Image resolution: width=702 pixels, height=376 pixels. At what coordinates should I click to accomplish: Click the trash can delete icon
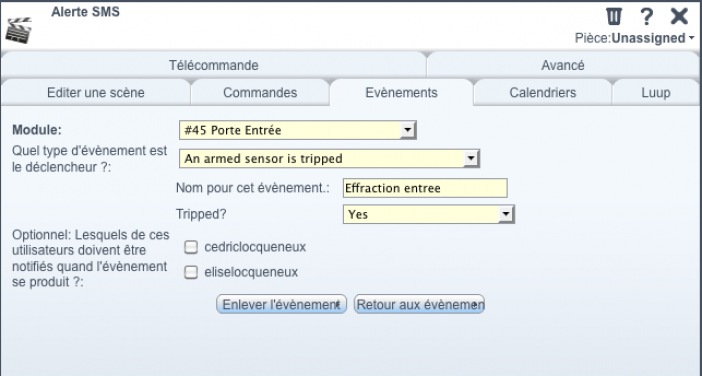tap(614, 17)
